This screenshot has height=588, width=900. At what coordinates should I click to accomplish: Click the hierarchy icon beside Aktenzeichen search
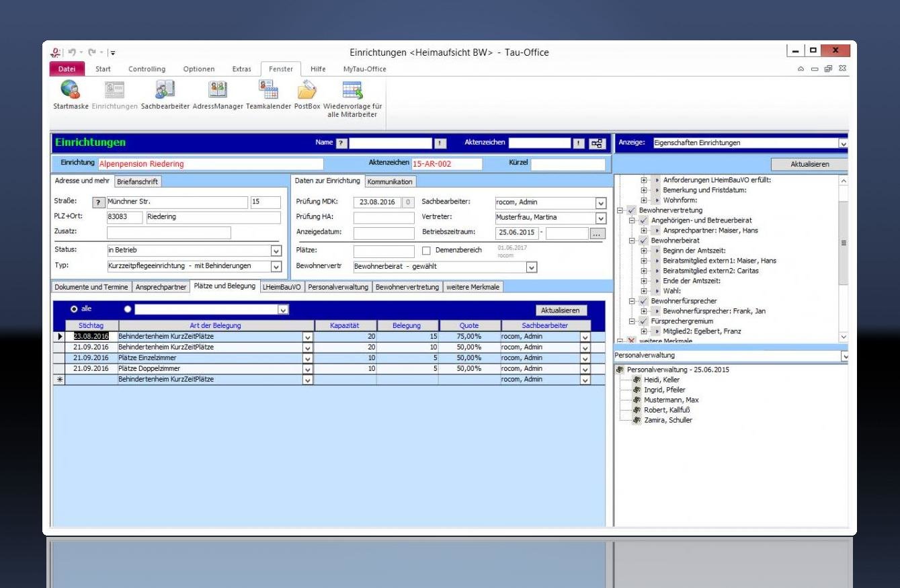597,143
